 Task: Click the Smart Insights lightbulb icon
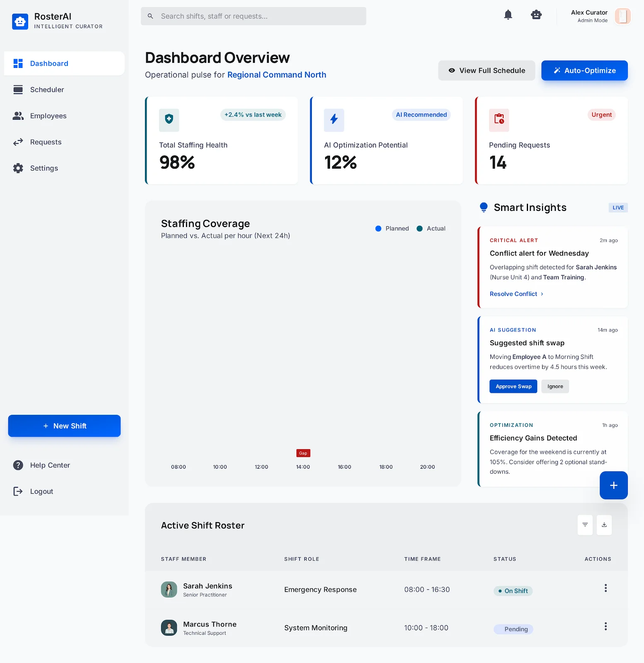(483, 207)
